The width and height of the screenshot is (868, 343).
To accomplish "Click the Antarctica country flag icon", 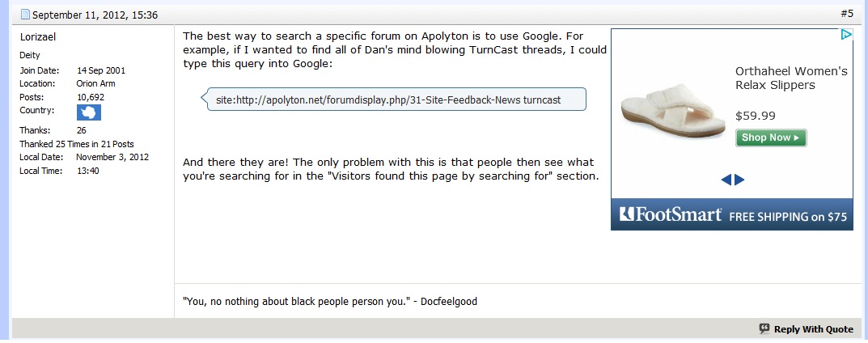I will point(88,112).
